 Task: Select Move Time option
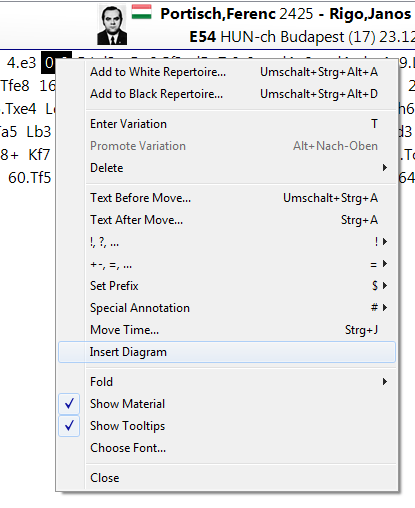coord(227,330)
